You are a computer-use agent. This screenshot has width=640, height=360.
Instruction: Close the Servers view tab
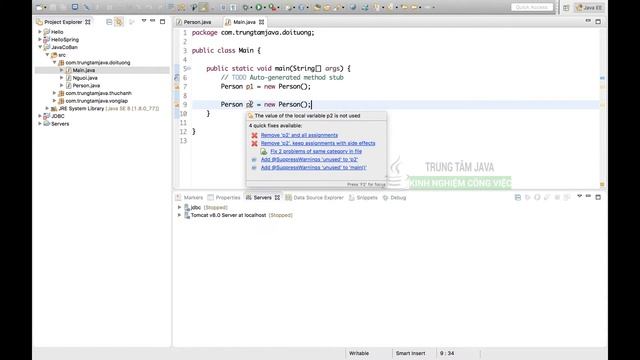(277, 198)
